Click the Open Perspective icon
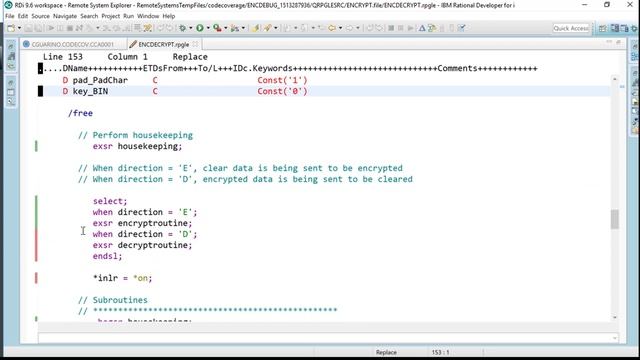The image size is (640, 360). tap(602, 28)
